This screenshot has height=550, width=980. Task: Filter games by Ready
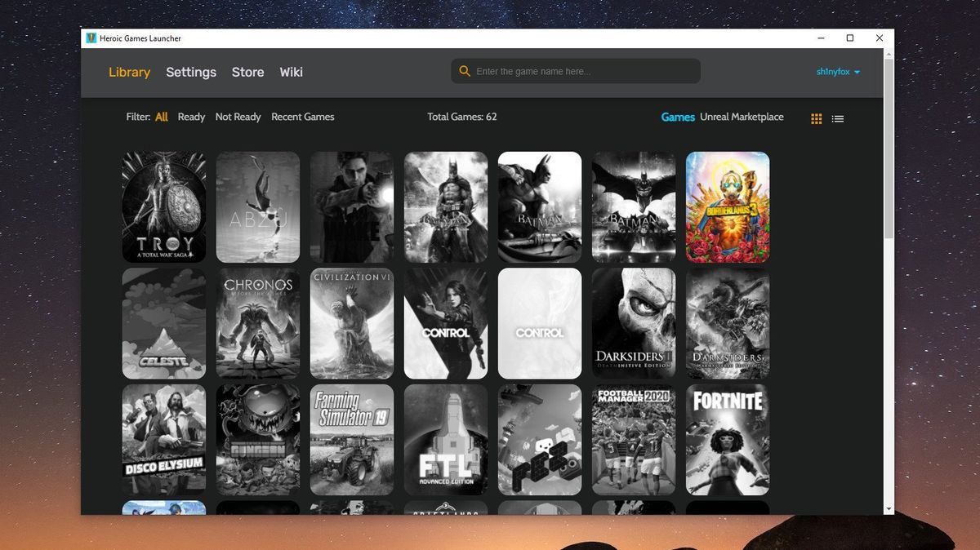pos(191,117)
